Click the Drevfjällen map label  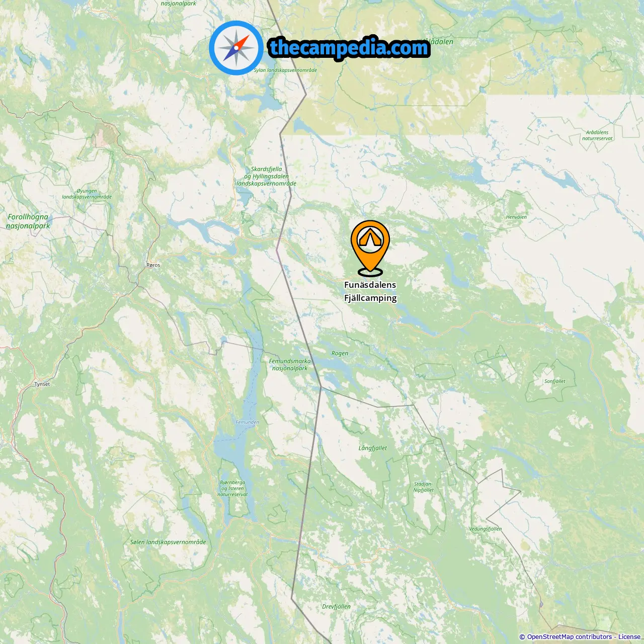336,606
